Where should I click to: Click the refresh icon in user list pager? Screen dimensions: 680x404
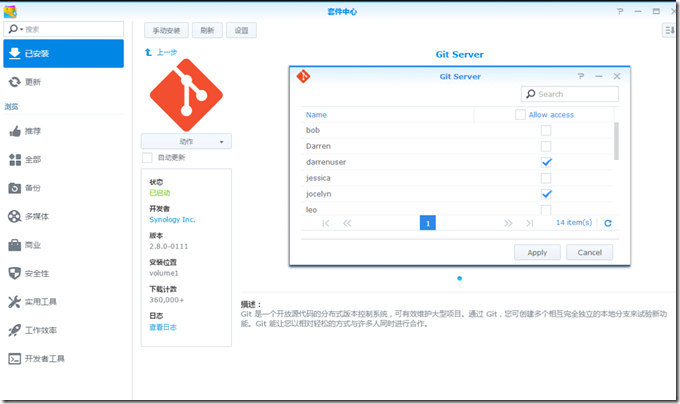607,223
